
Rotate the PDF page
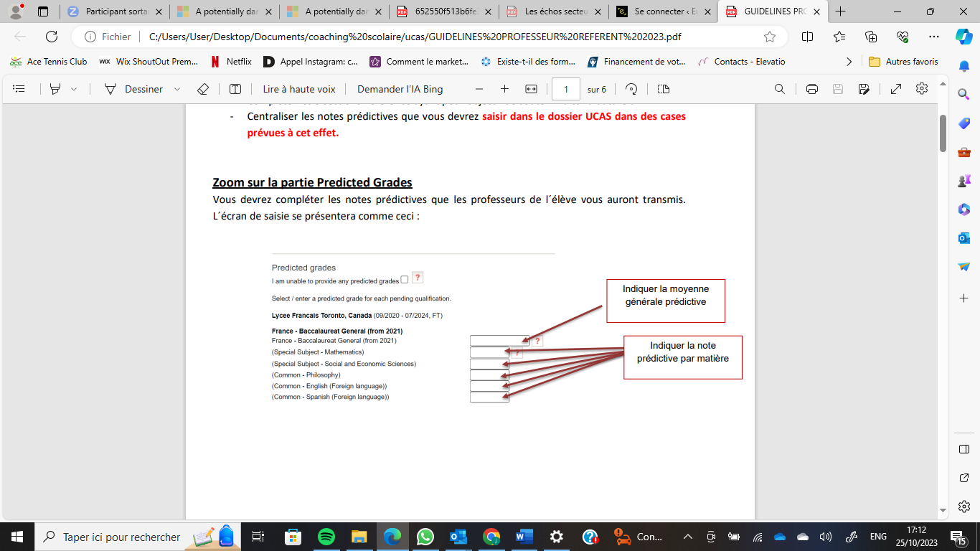[x=631, y=89]
